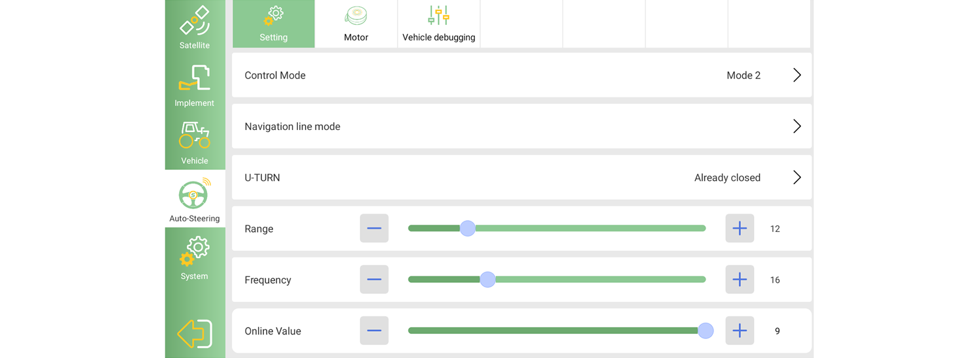Open the Vehicle tractor section

(x=195, y=142)
